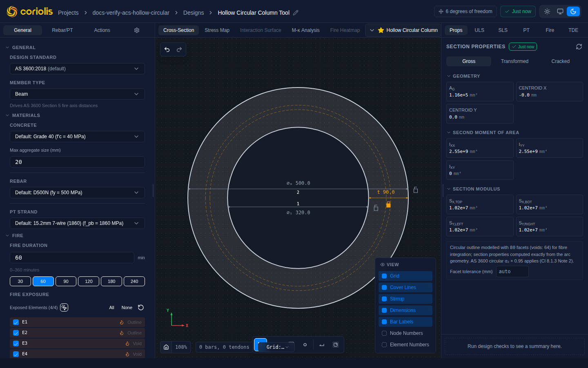
Task: Collapse the General section
Action: [x=20, y=47]
